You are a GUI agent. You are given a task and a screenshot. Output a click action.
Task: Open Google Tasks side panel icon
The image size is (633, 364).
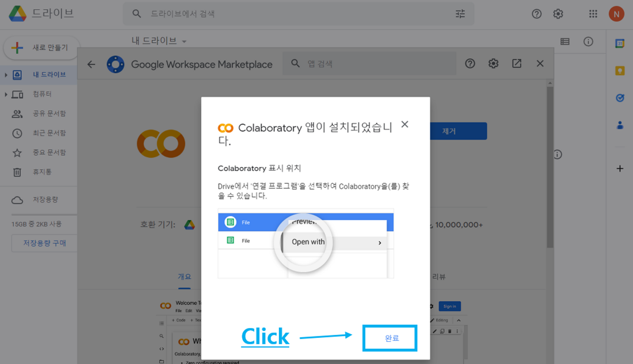click(x=620, y=98)
